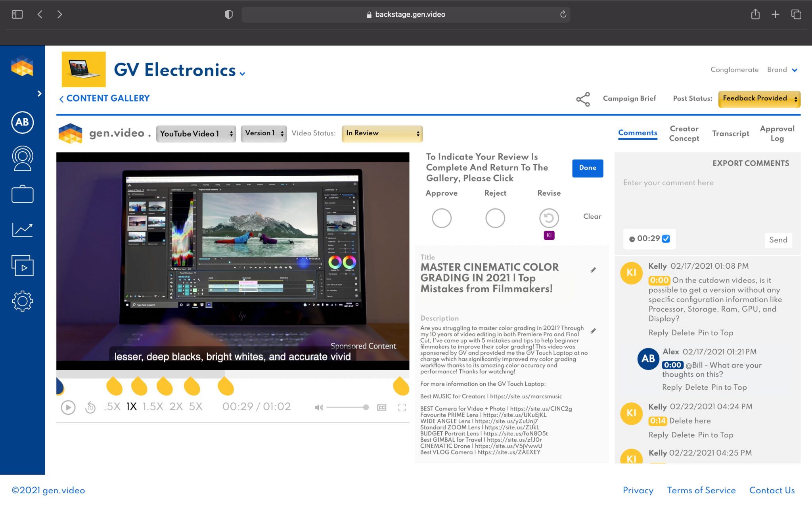Pin Alex's comment to top
Viewport: 812px width, 508px height.
[x=729, y=387]
